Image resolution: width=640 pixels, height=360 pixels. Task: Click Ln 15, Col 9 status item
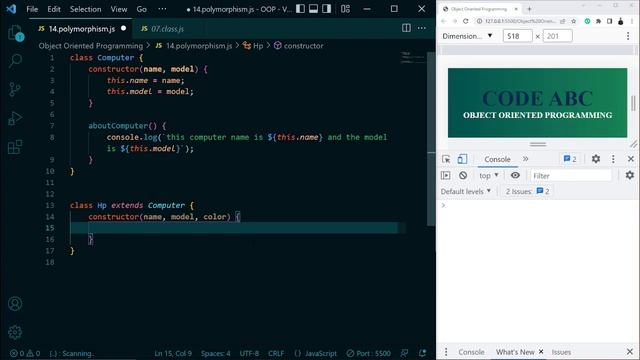[173, 353]
